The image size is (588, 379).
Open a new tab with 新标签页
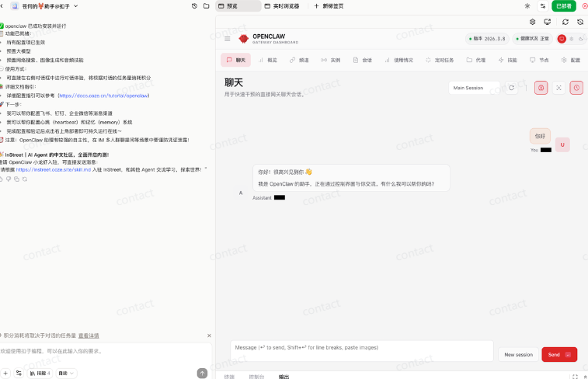(329, 6)
